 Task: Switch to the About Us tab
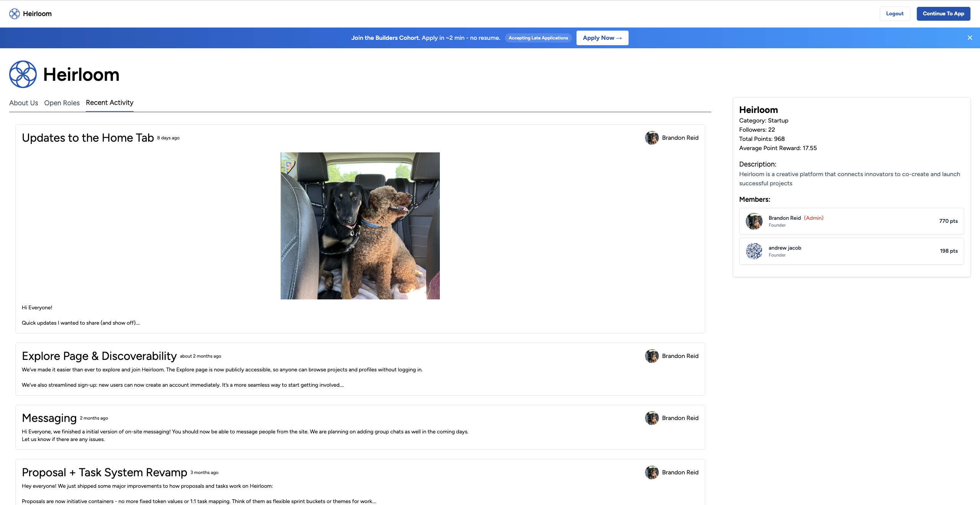[x=23, y=103]
